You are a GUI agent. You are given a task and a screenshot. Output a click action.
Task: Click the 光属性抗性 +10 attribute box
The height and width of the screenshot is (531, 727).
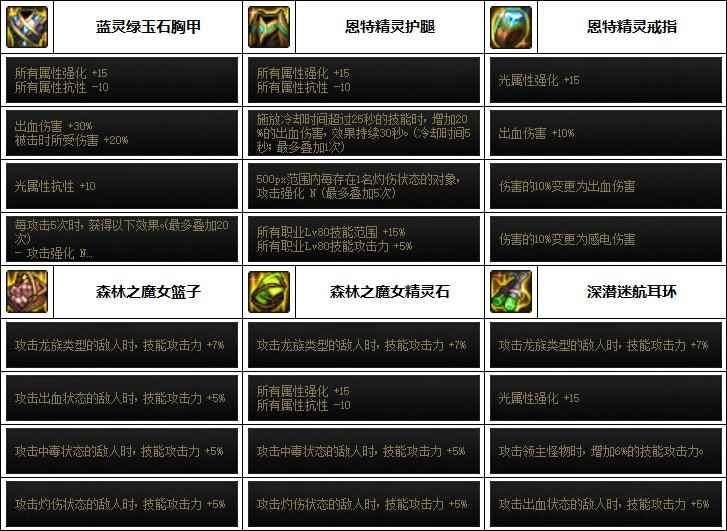(122, 186)
